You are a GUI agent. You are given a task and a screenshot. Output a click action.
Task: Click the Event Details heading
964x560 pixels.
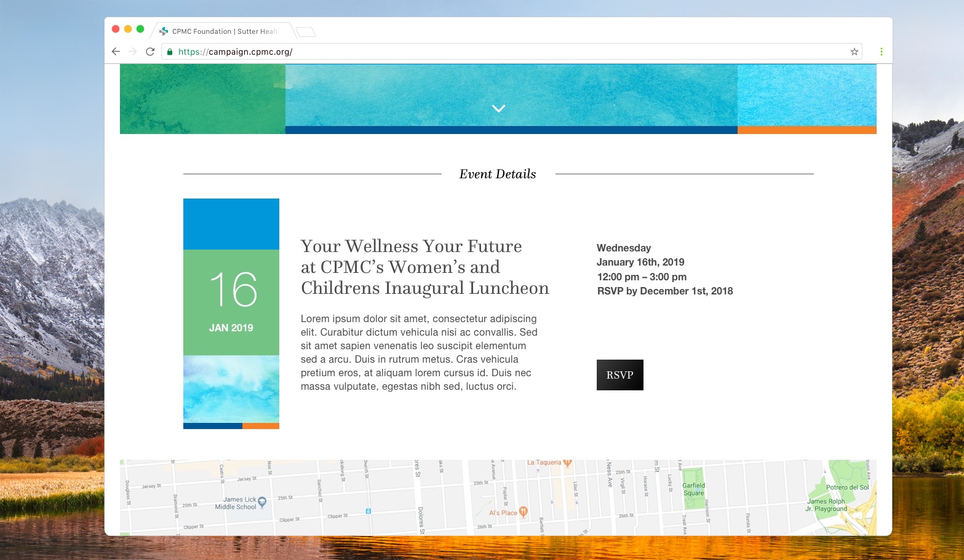pos(498,174)
